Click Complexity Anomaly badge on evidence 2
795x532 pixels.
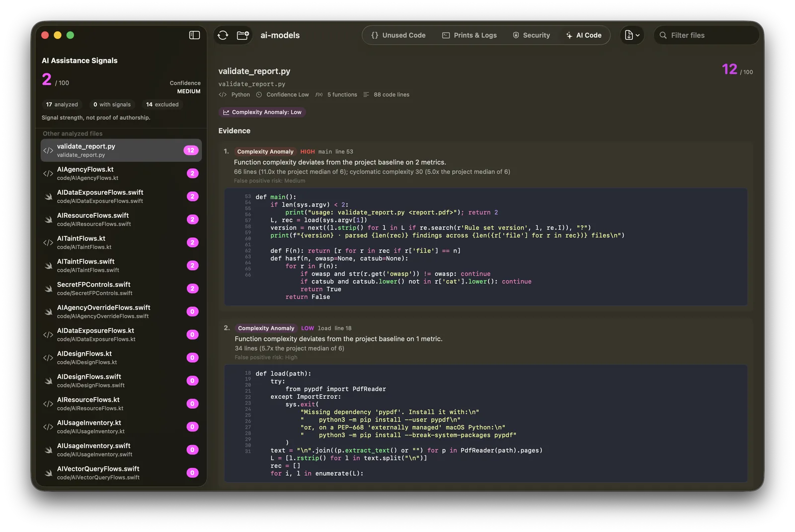[x=266, y=328]
